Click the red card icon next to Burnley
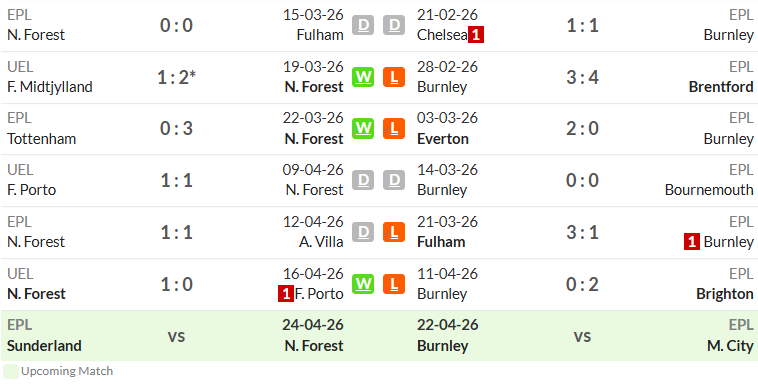This screenshot has height=385, width=758. 692,242
